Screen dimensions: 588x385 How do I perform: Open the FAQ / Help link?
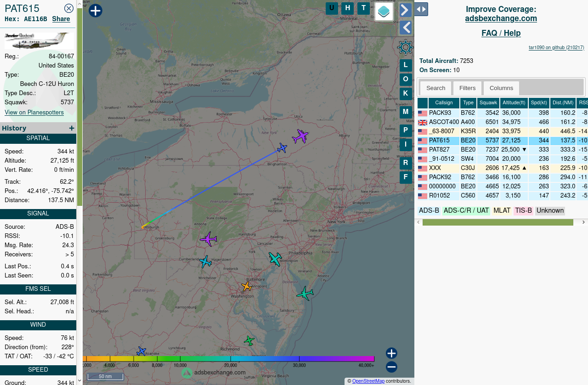(501, 33)
